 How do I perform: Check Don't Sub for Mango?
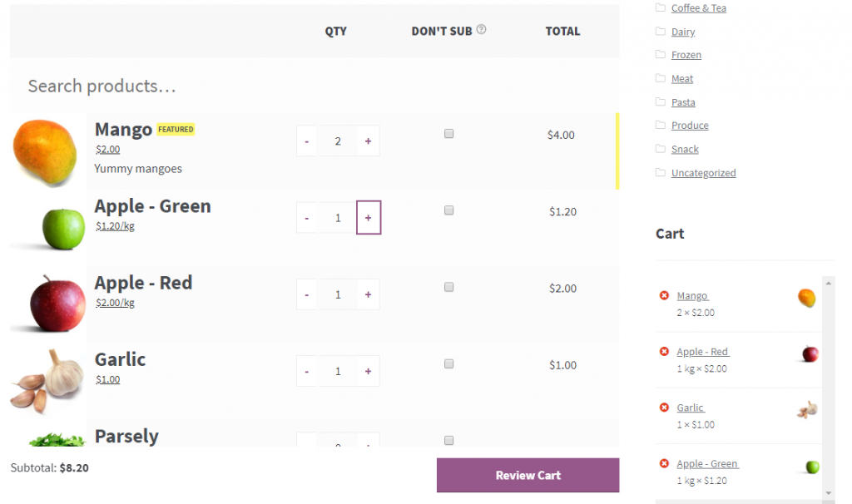click(x=448, y=134)
